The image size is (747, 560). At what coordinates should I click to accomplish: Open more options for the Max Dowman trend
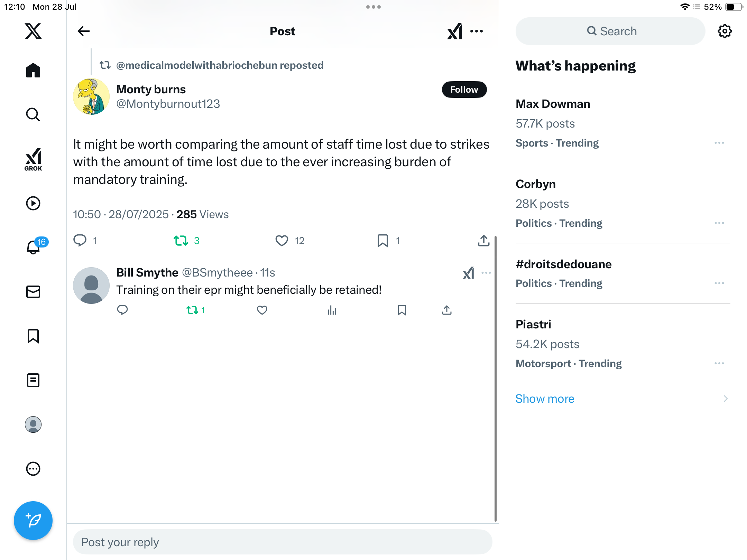click(719, 143)
